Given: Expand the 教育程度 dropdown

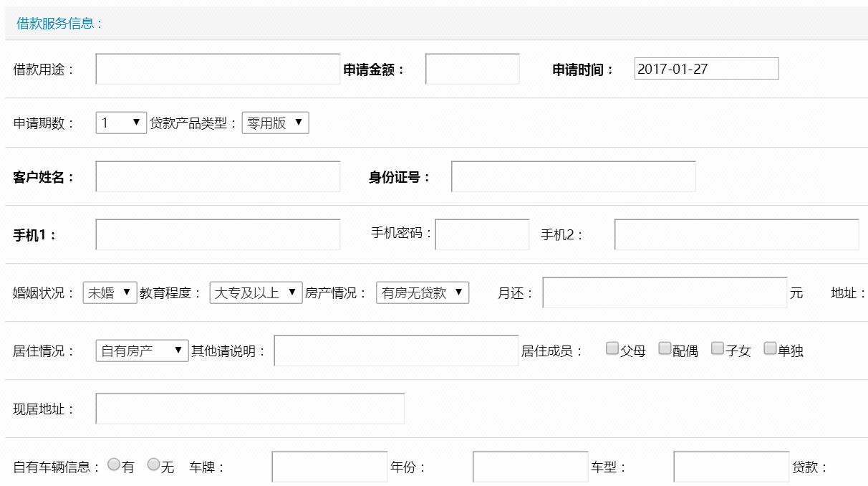Looking at the screenshot, I should pyautogui.click(x=254, y=292).
